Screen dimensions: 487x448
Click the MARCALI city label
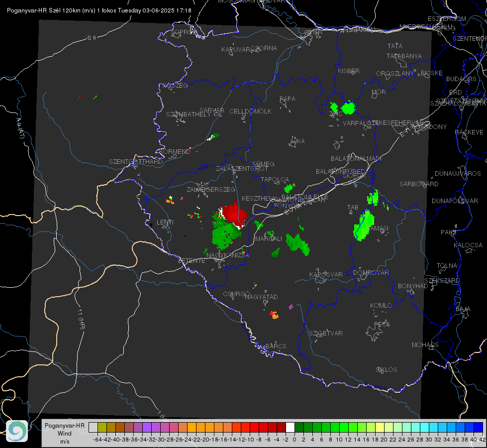269,239
